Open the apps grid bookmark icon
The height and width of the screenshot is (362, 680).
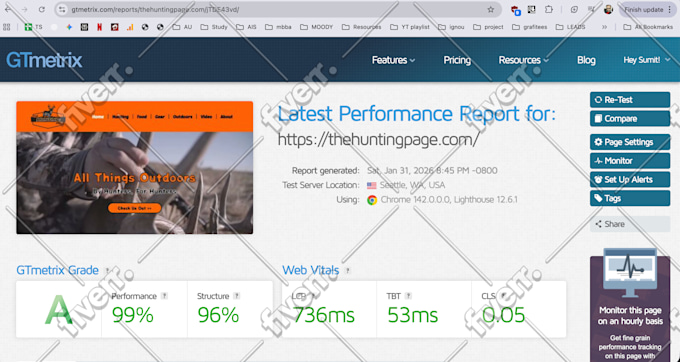click(7, 27)
